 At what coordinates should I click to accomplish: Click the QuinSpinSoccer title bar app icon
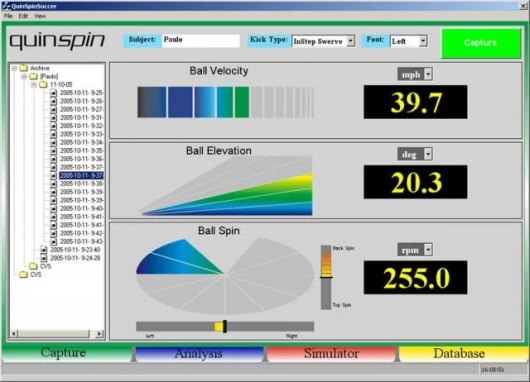click(x=5, y=6)
